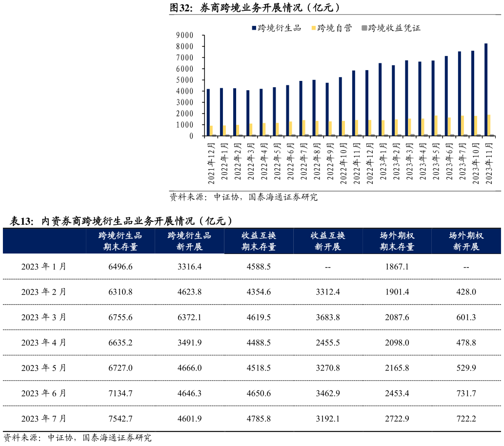
Task: Select row label 2023 年 7 月
Action: 44,419
